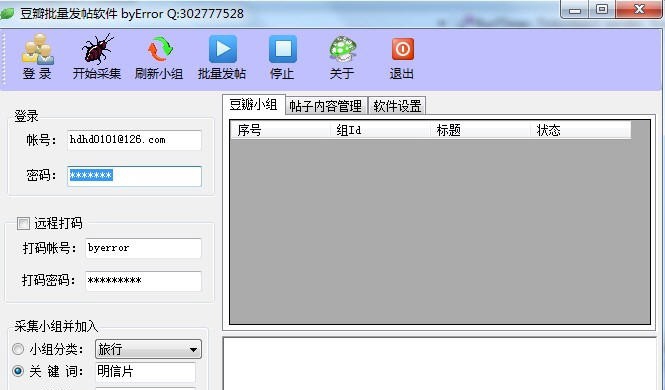
Task: Click the 打码密码 password field
Action: click(x=143, y=281)
